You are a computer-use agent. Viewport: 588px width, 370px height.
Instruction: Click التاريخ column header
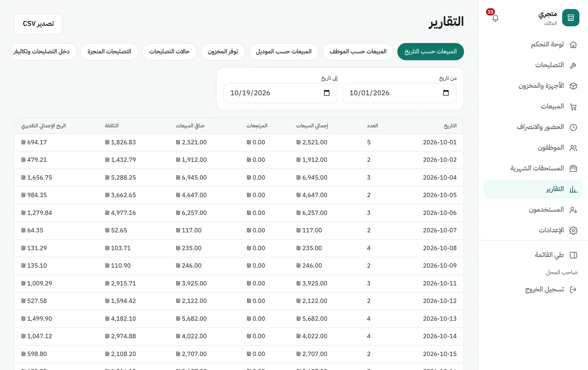[450, 126]
